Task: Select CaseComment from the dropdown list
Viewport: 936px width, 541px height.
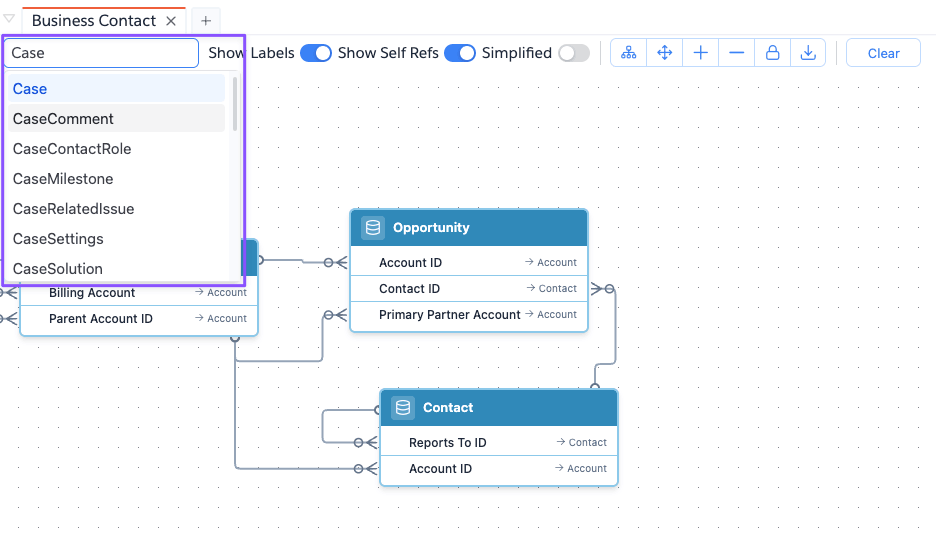Action: (64, 119)
